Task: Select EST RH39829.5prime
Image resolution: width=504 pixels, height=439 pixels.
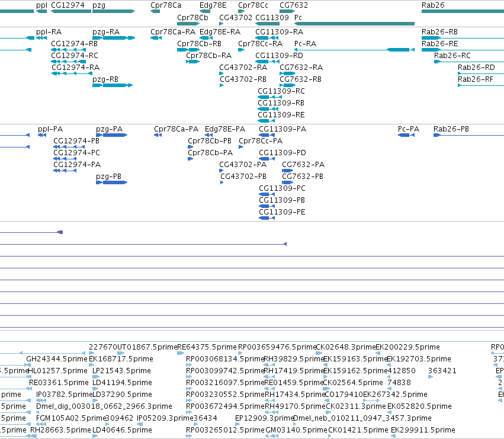Action: 294,359
